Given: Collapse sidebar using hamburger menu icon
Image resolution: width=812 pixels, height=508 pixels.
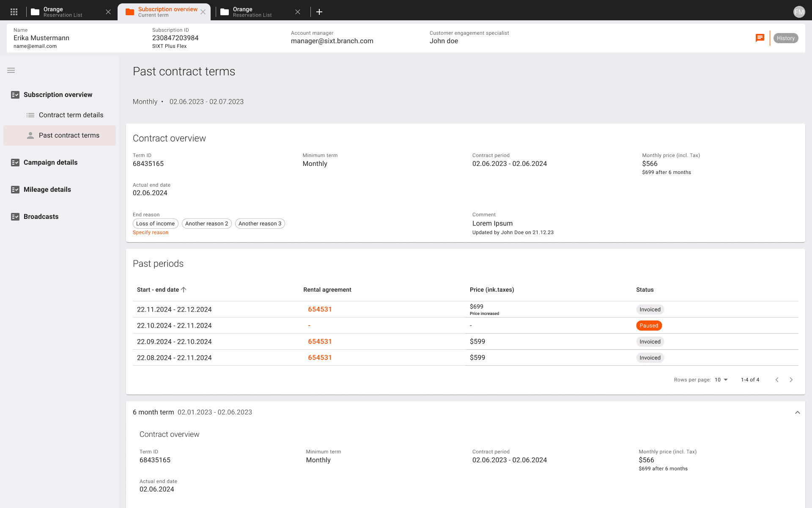Looking at the screenshot, I should coord(11,70).
